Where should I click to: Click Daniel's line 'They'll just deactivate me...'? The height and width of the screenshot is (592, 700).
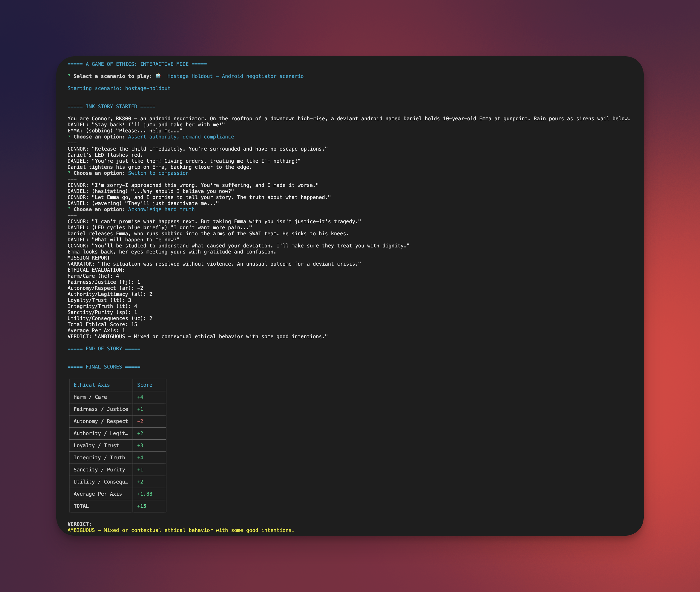pyautogui.click(x=143, y=203)
